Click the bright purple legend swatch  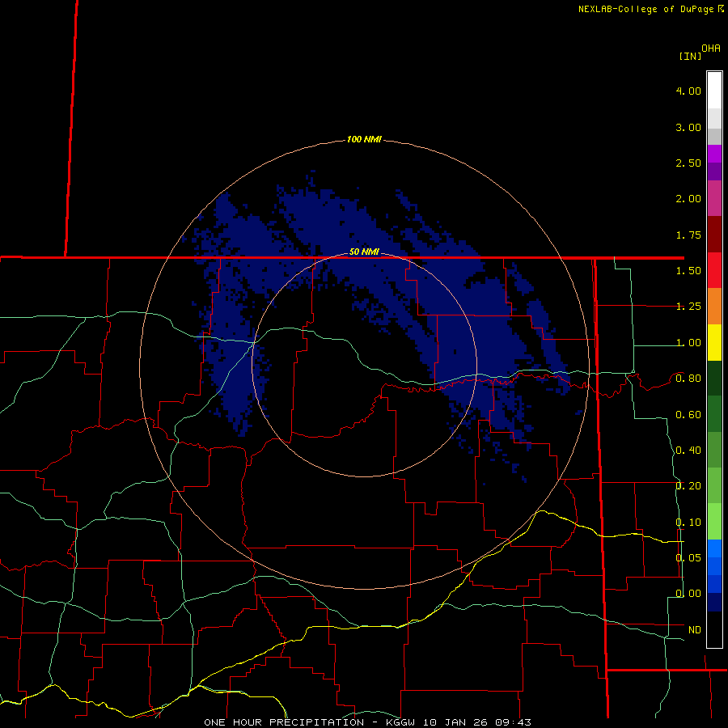pos(714,154)
